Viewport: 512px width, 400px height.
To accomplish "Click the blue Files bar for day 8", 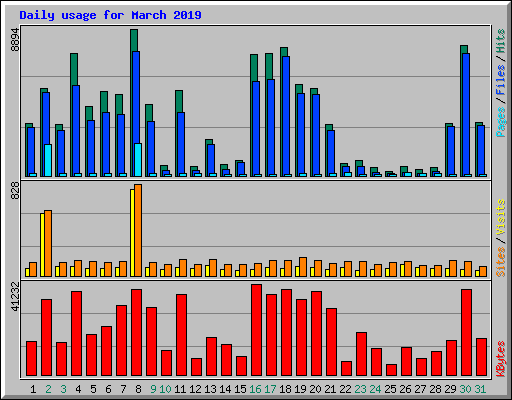I will (136, 97).
